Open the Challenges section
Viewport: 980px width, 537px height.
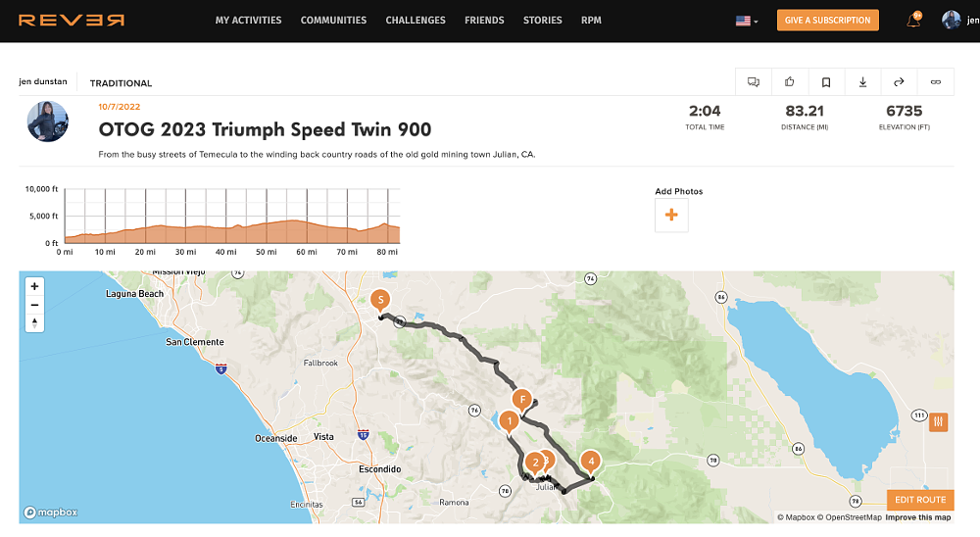[415, 20]
